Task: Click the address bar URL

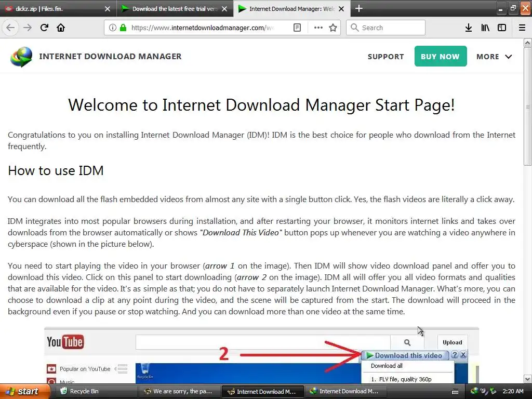Action: pyautogui.click(x=203, y=28)
